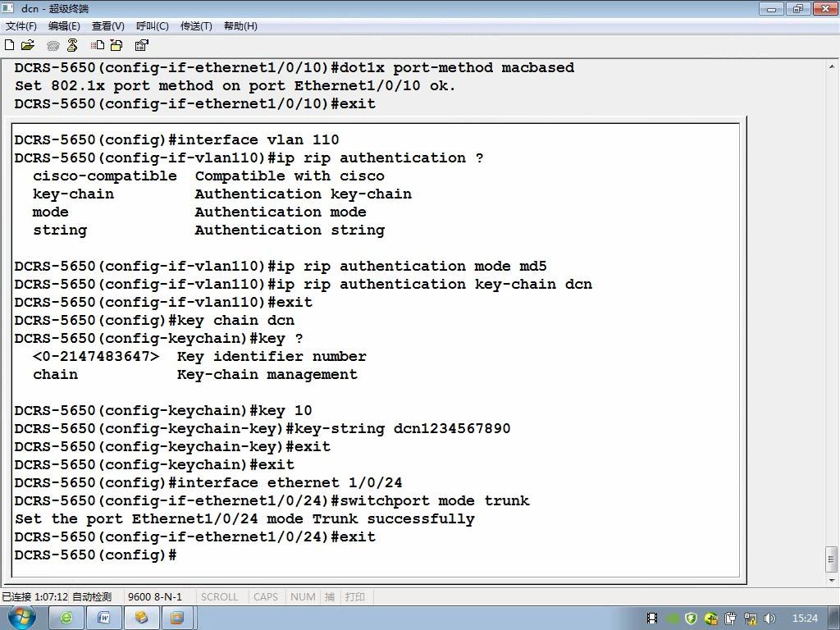Viewport: 840px width, 630px height.
Task: Click the '<0-2147483647> Key identifier number' row
Action: [x=200, y=356]
